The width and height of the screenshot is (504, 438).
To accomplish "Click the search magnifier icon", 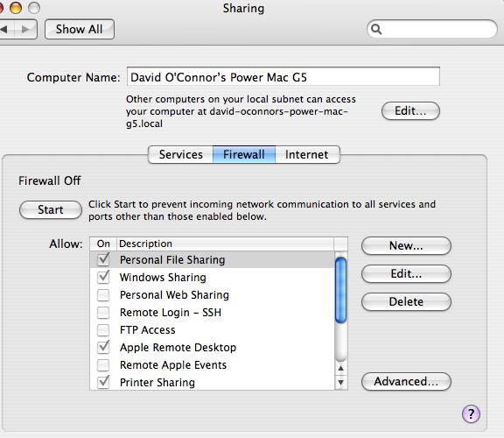I will coord(376,29).
